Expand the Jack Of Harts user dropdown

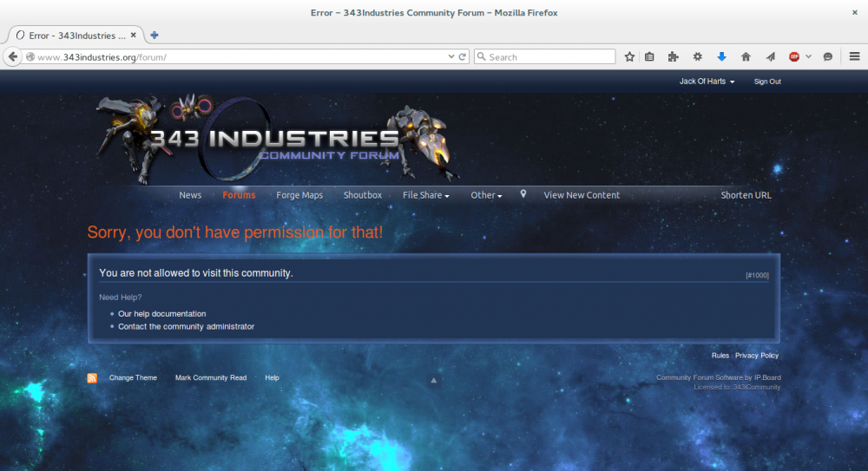(x=707, y=82)
